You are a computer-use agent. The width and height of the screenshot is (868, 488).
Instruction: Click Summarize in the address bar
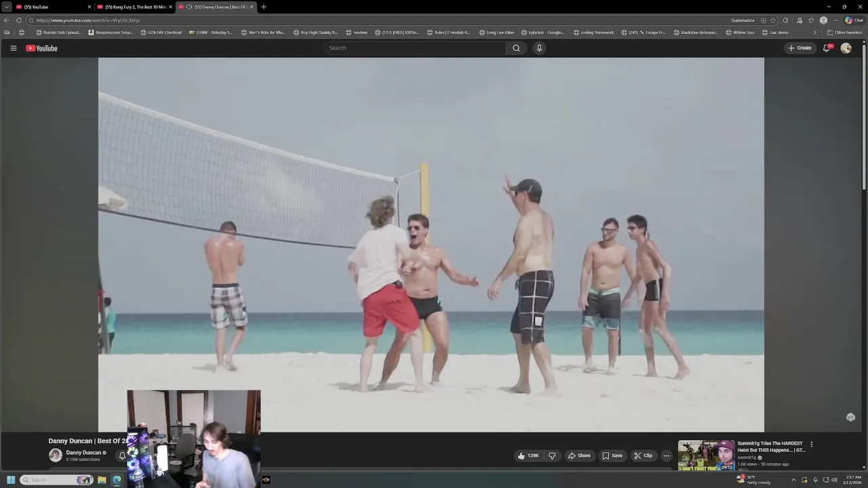point(743,20)
